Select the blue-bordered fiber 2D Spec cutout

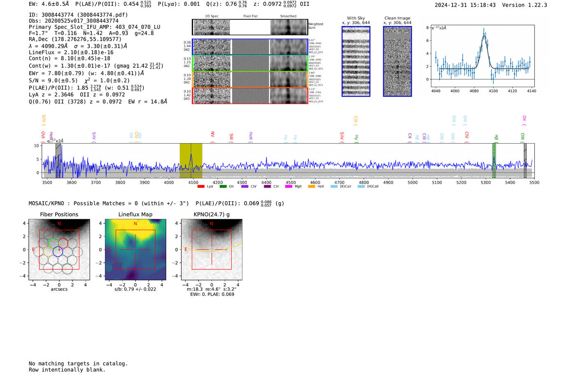211,47
